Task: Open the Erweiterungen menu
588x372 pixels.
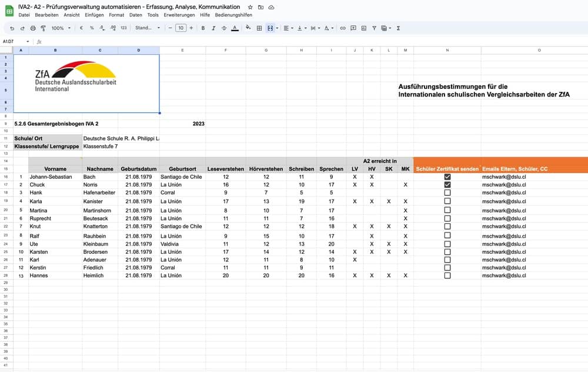Action: coord(180,15)
